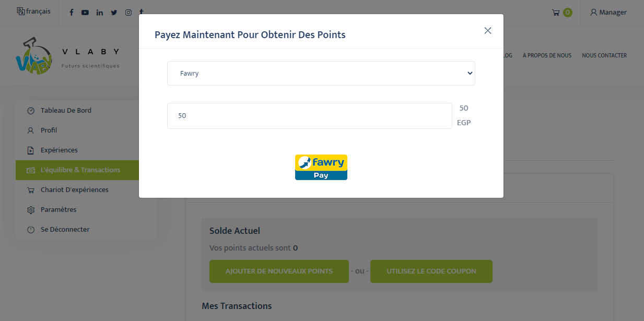644x321 pixels.
Task: Close the payment points dialog
Action: coord(488,31)
